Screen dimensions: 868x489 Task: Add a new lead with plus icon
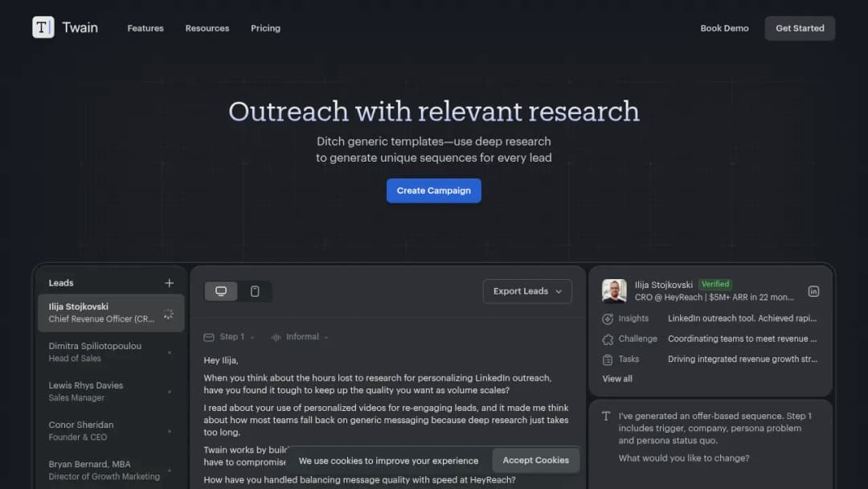[170, 283]
